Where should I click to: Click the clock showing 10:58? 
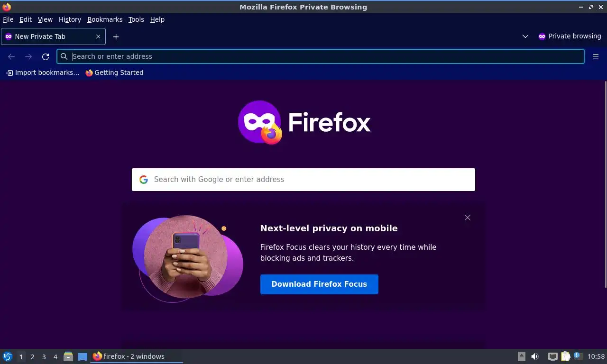pos(596,356)
